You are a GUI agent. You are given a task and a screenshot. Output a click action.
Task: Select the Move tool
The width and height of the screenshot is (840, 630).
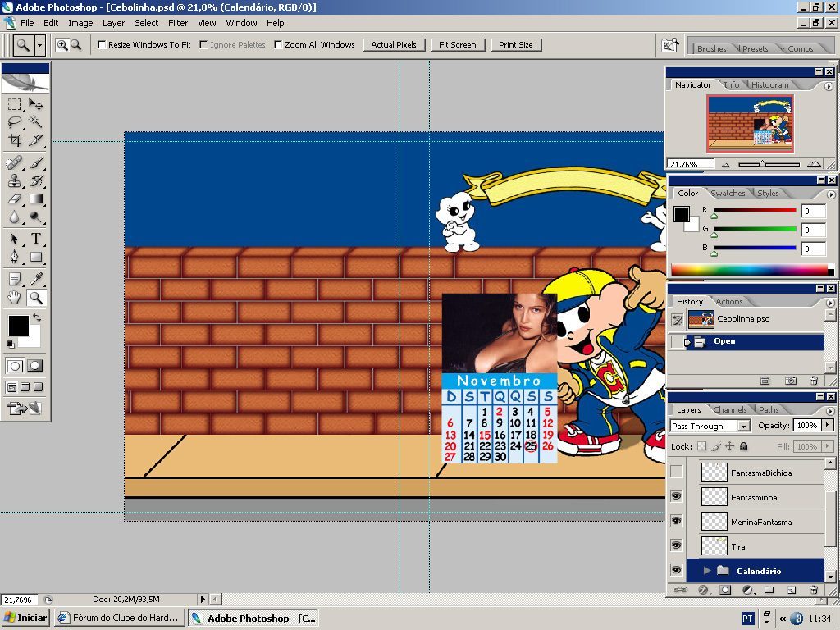click(36, 104)
